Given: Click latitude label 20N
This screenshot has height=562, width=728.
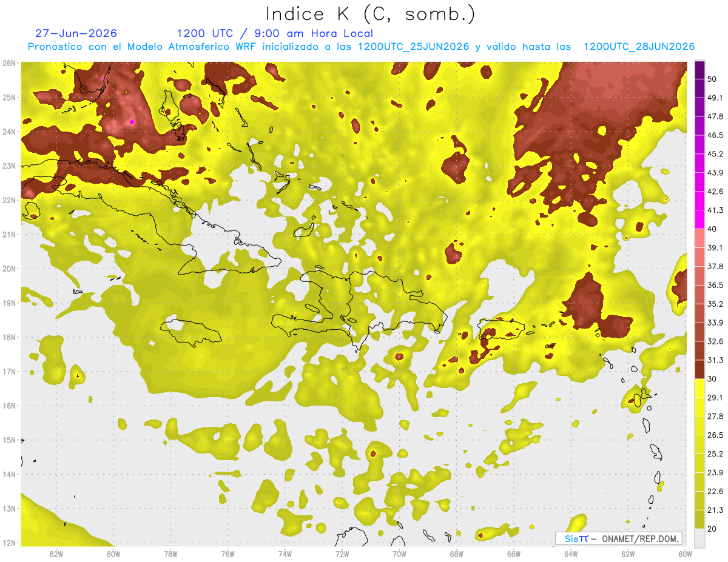Looking at the screenshot, I should click(8, 269).
